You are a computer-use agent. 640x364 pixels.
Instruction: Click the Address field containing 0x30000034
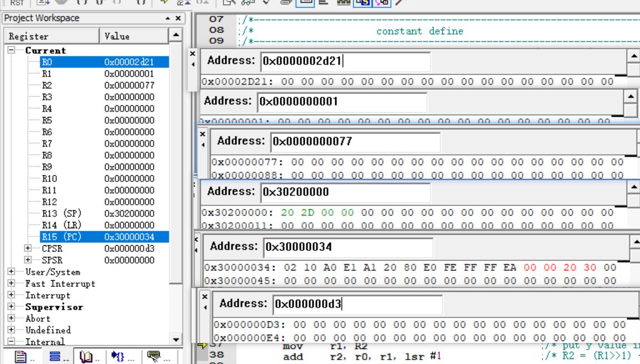348,247
